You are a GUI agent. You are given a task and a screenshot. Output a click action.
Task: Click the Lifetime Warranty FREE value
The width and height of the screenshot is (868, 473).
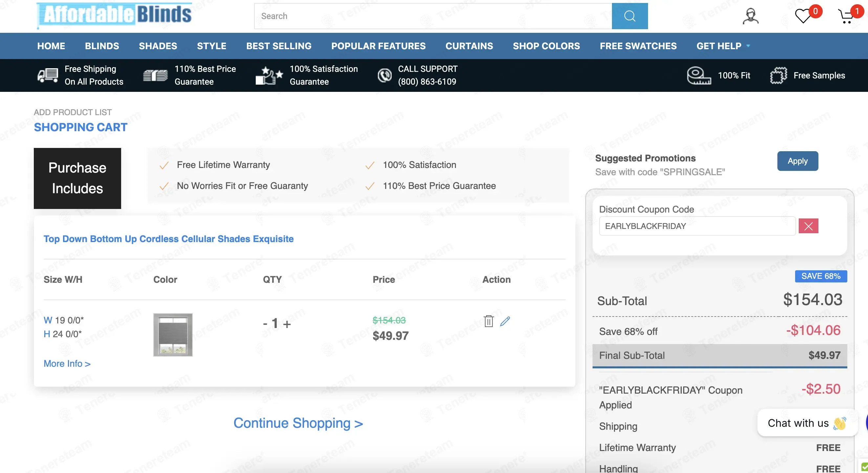pyautogui.click(x=828, y=447)
